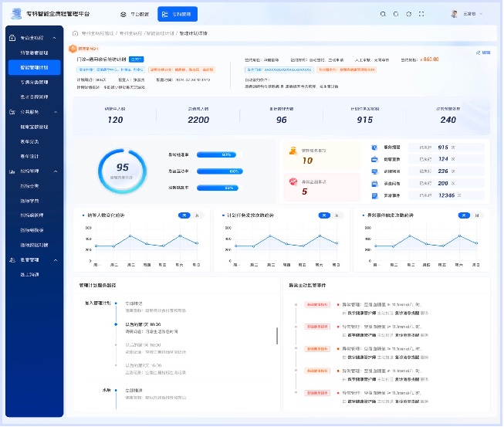Open the user name dropdown arrow
Image resolution: width=504 pixels, height=427 pixels.
click(482, 14)
